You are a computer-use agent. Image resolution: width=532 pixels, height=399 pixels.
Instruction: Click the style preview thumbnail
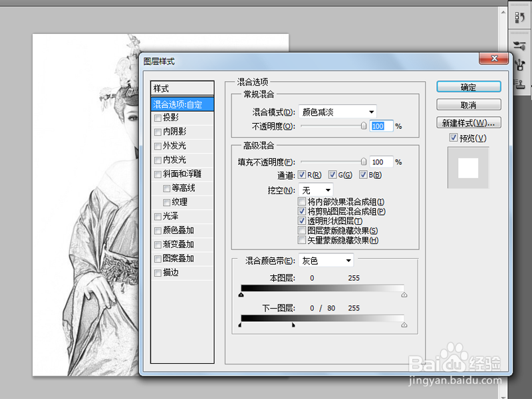pyautogui.click(x=468, y=168)
